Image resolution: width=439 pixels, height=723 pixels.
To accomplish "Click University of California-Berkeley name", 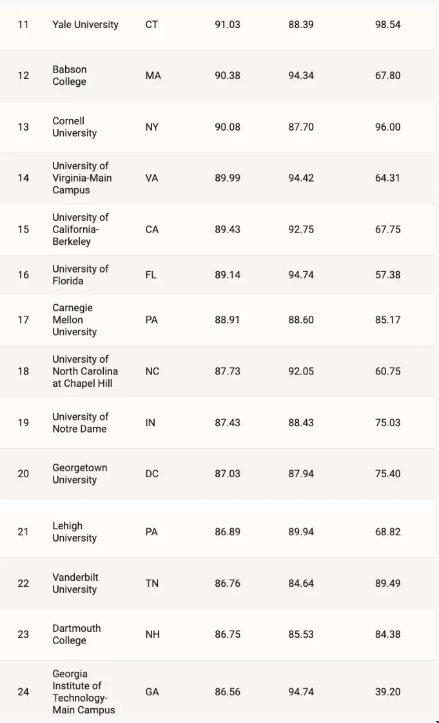I will tap(80, 229).
